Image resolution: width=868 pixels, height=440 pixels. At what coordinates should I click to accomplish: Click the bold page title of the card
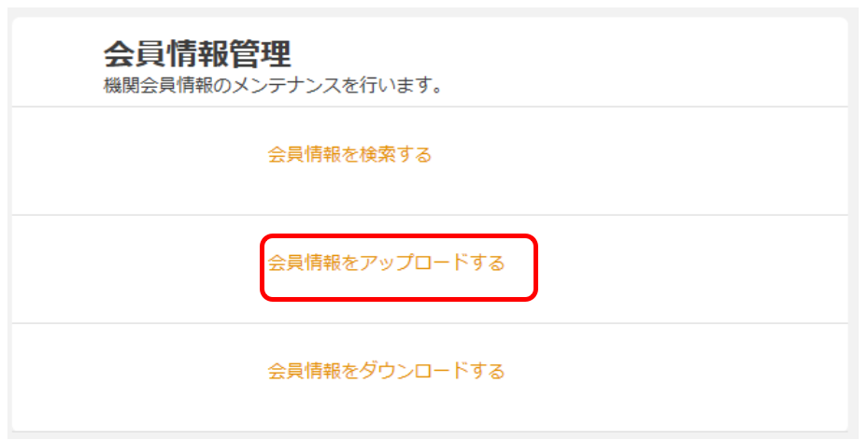tap(196, 53)
